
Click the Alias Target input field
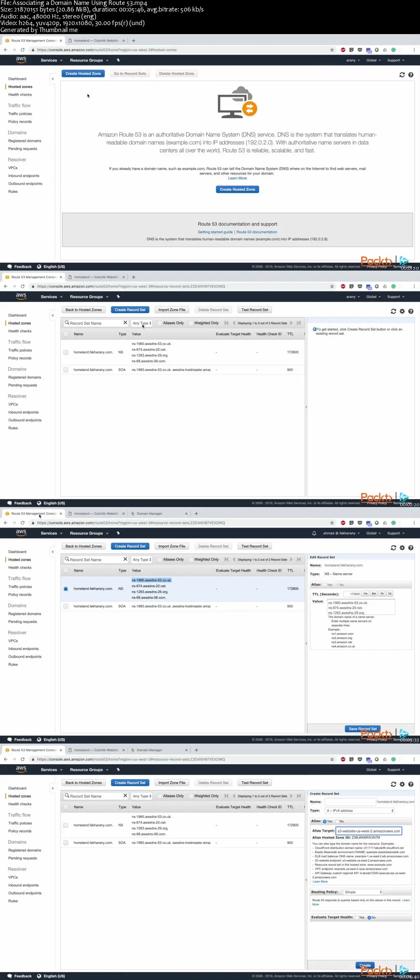point(369,831)
